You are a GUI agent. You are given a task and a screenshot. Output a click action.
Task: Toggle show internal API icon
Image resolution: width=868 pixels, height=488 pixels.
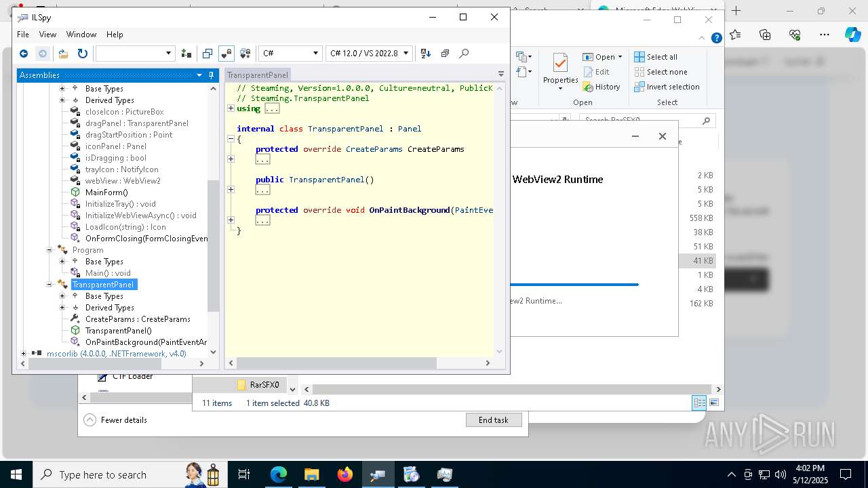pyautogui.click(x=226, y=54)
